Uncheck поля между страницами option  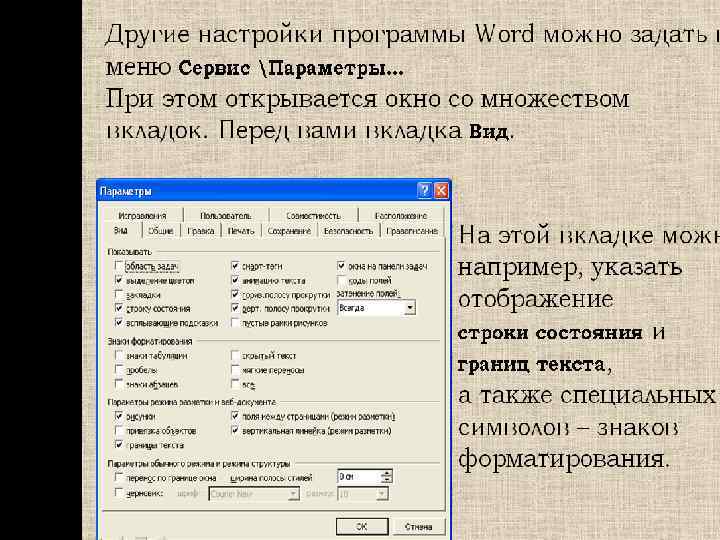235,416
